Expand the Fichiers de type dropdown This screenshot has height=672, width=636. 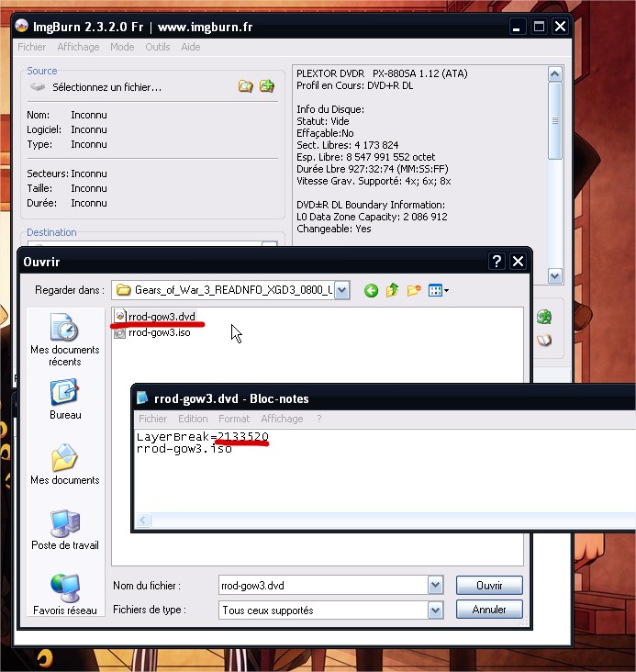click(x=435, y=610)
